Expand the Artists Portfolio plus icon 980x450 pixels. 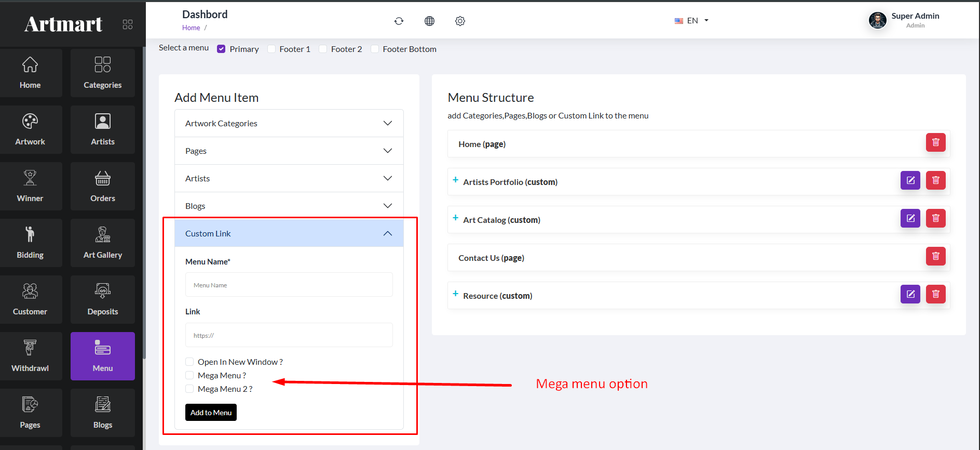[x=455, y=180]
